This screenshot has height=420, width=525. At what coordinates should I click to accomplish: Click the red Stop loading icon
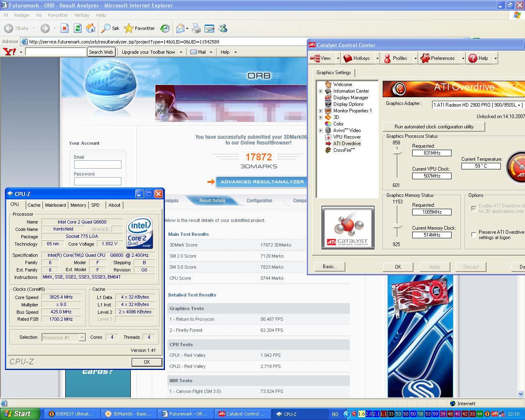[64, 28]
